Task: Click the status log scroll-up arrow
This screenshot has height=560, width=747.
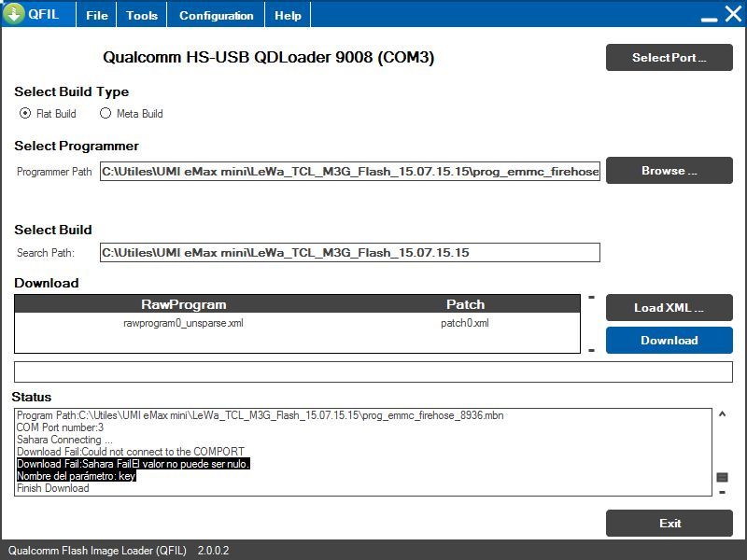Action: (x=722, y=413)
